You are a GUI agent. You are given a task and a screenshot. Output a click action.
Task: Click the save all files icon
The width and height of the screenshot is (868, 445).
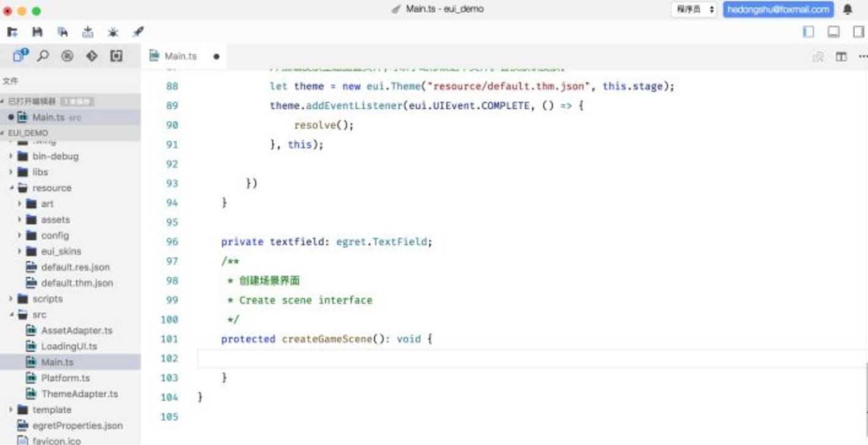pyautogui.click(x=63, y=32)
